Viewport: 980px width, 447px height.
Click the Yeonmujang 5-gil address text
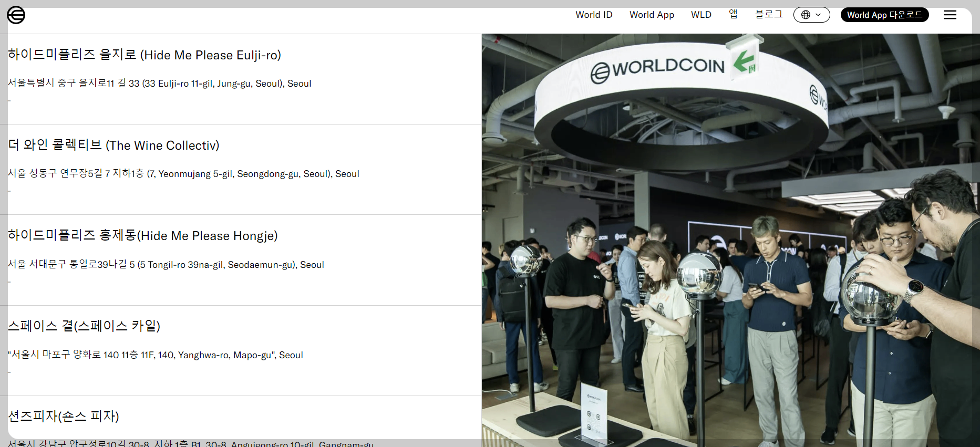(183, 174)
